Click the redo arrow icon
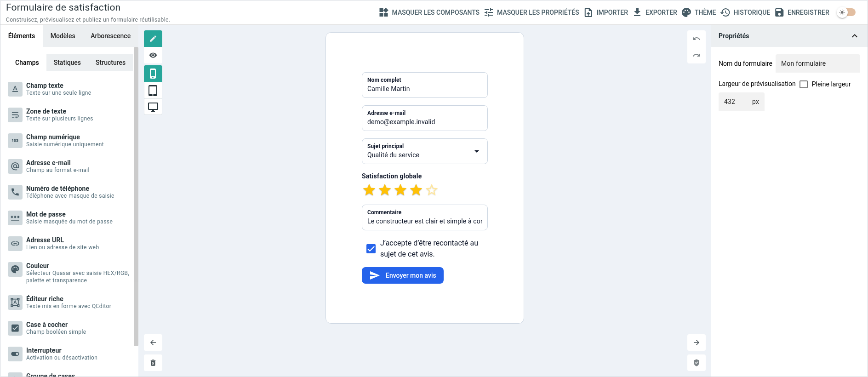Image resolution: width=868 pixels, height=377 pixels. pos(697,55)
